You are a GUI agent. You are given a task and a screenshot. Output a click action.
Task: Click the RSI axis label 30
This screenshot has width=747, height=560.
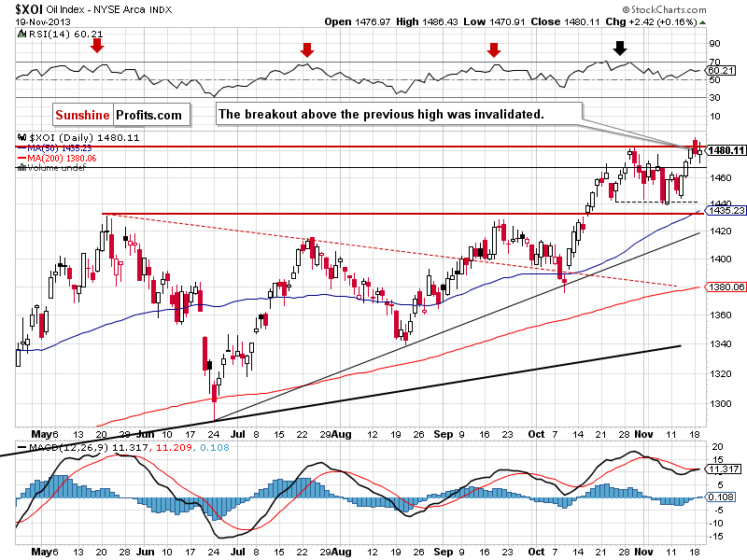714,98
